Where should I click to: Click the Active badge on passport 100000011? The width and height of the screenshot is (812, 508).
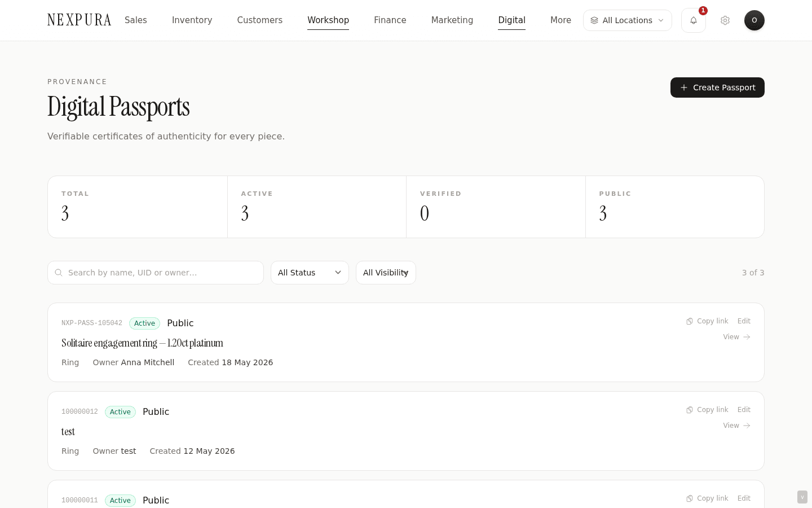[120, 501]
